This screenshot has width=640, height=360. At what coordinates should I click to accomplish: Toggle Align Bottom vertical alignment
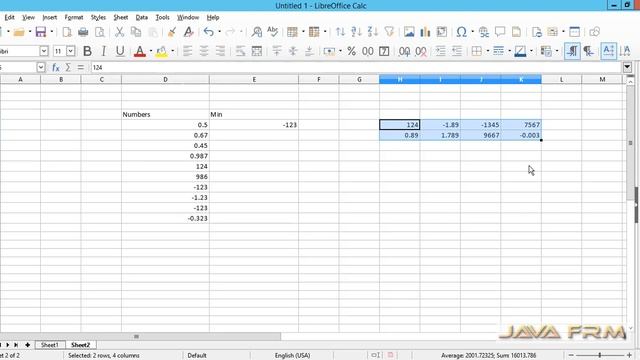[x=309, y=51]
